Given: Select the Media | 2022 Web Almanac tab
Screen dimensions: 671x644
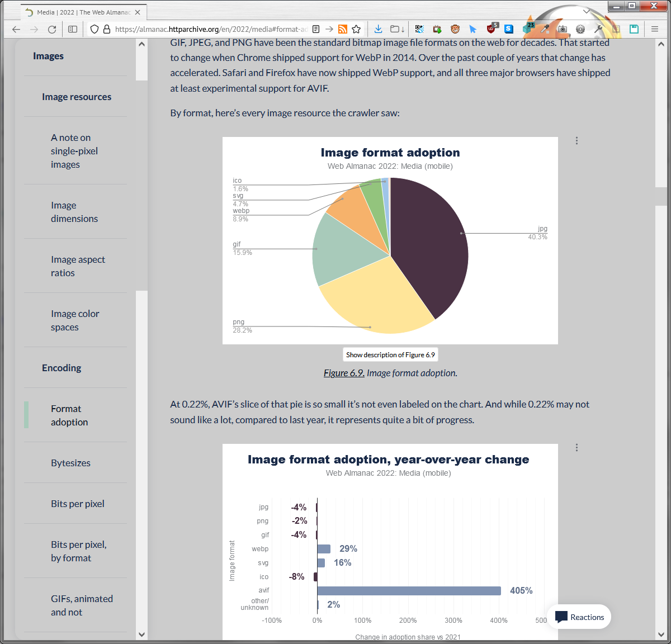Looking at the screenshot, I should [84, 12].
